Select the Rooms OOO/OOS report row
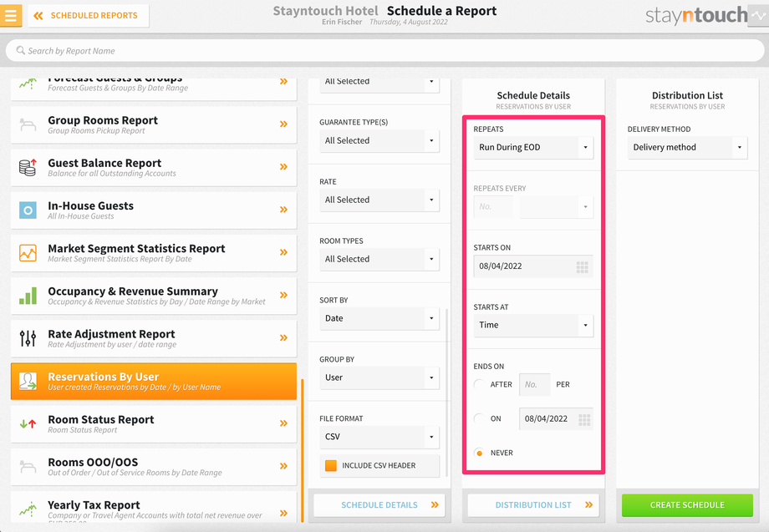Screen dimensions: 769x532 [x=154, y=467]
